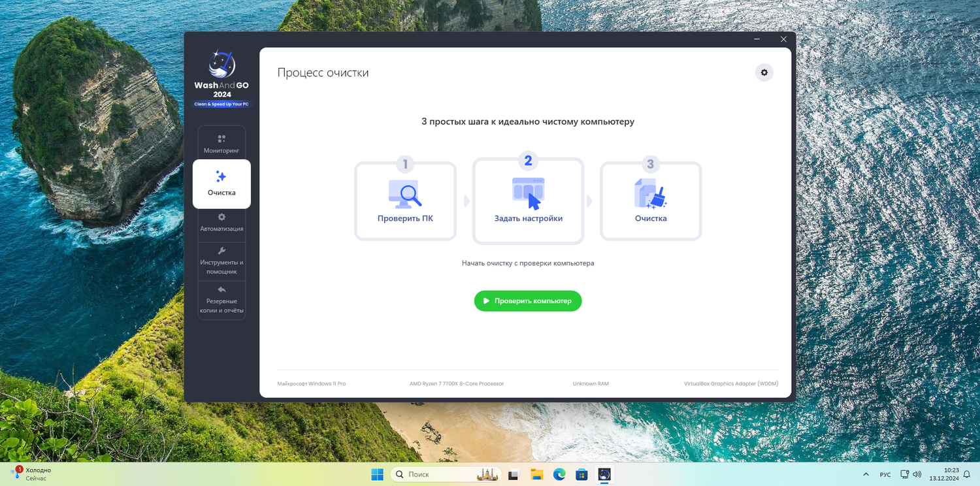Viewport: 980px width, 486px height.
Task: Show hidden system tray icons
Action: click(x=866, y=474)
